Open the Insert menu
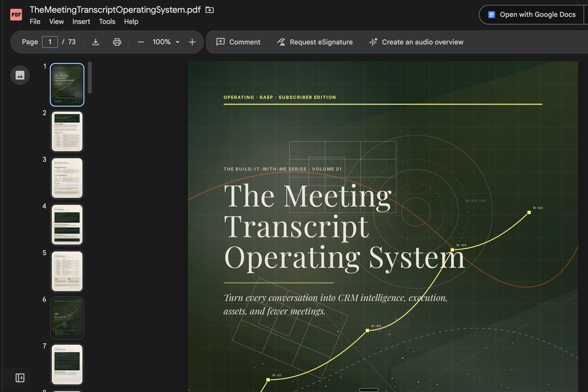The image size is (588, 392). click(81, 22)
